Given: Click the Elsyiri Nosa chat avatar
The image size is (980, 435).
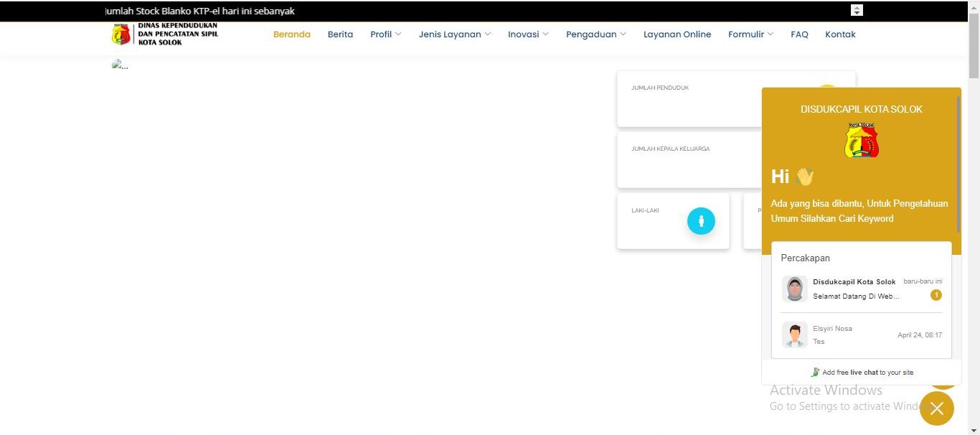Looking at the screenshot, I should [x=794, y=335].
